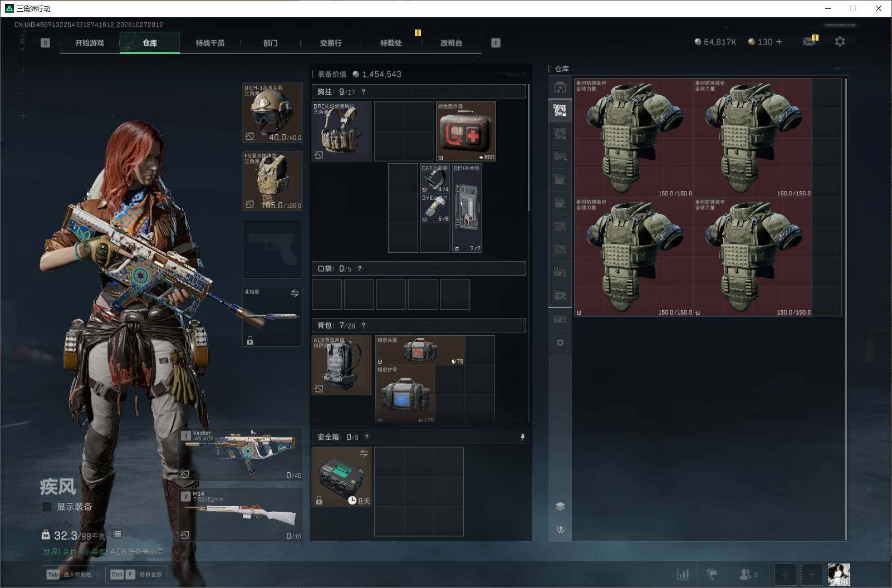Viewport: 892px width, 588px height.
Task: Click the main stash home icon
Action: coord(560,87)
